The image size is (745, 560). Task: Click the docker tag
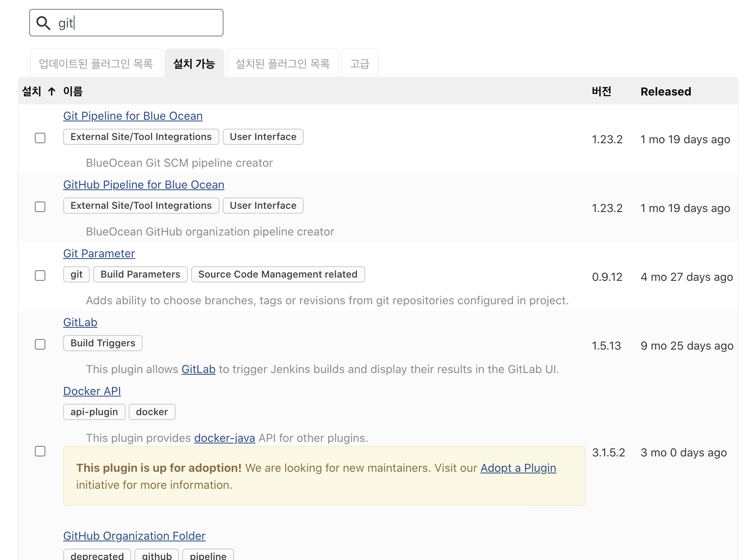[152, 412]
